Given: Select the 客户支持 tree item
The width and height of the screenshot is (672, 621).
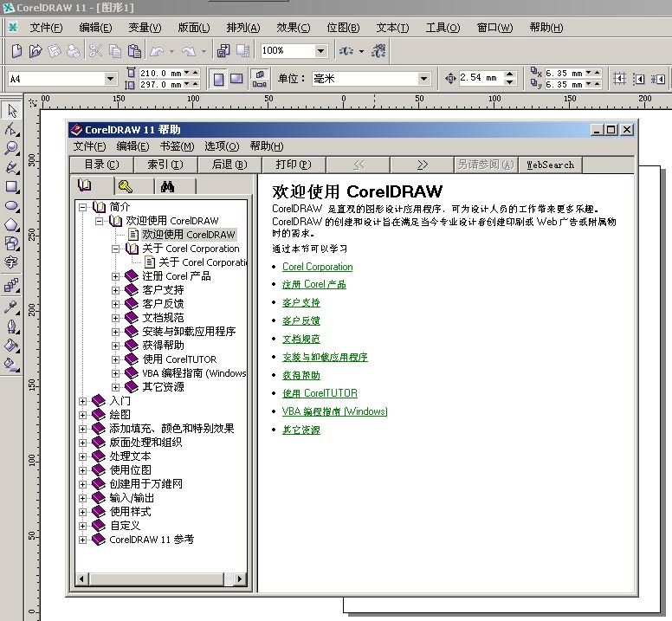Looking at the screenshot, I should click(163, 290).
